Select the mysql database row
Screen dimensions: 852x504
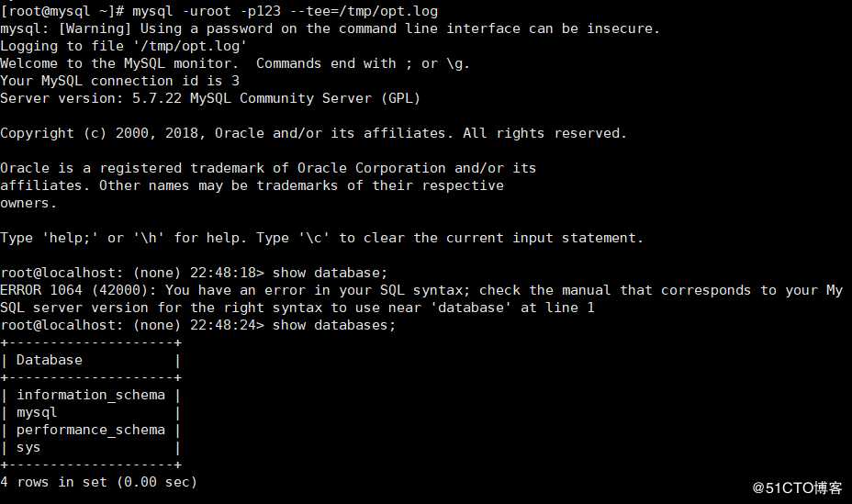[x=91, y=412]
